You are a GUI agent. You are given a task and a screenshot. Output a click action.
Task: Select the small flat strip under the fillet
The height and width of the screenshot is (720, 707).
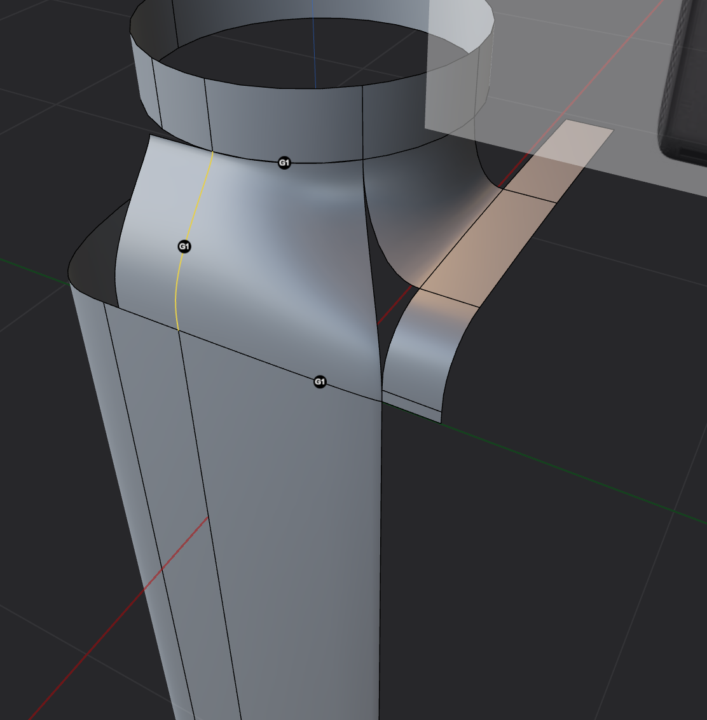(410, 405)
